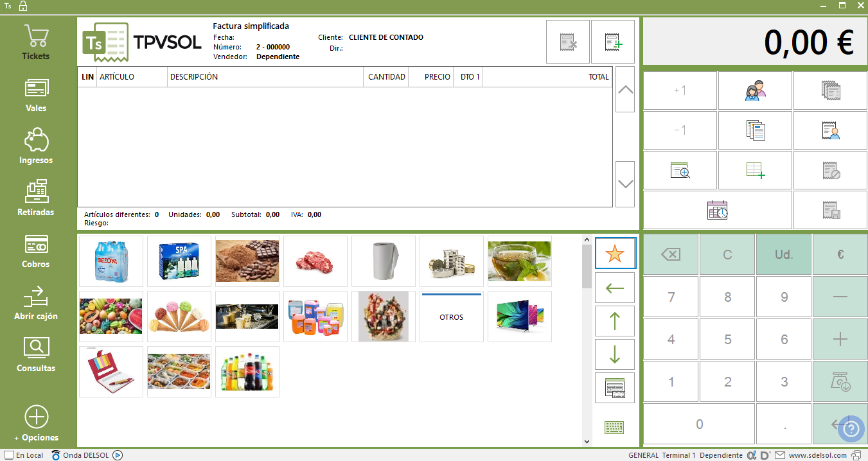Screen dimensions: 868x461
Task: Select Retiradas cash register icon
Action: (36, 199)
